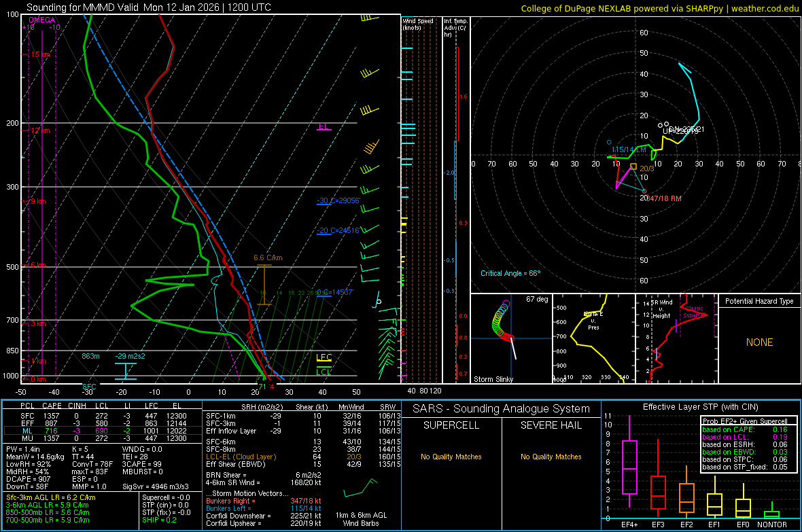Select the SFC parcel row with CAPE 1357
This screenshot has width=802, height=532.
pos(102,416)
